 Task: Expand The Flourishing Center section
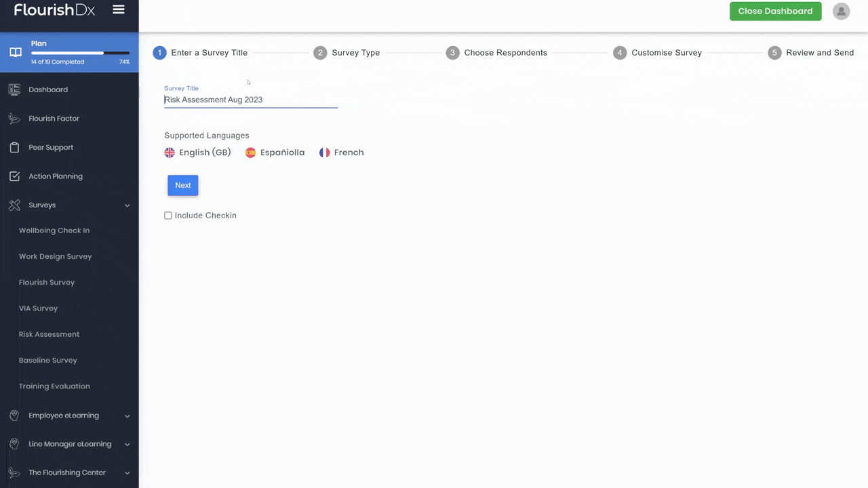point(127,472)
